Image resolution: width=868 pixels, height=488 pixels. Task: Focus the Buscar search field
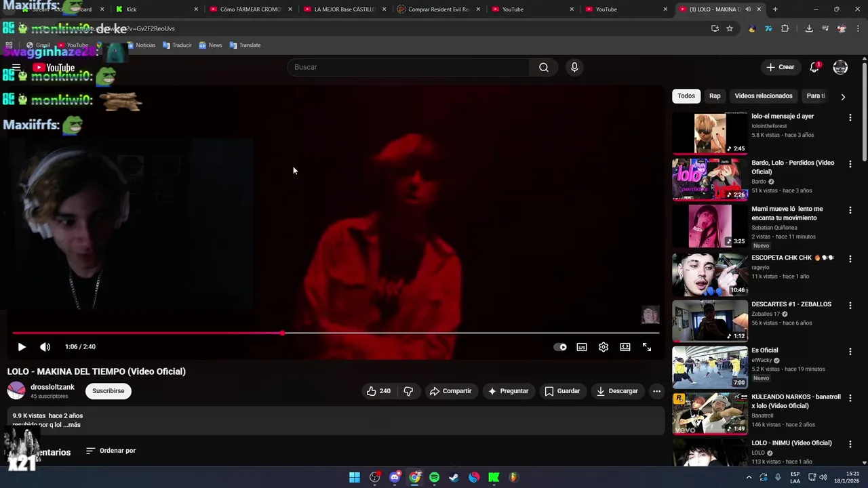(x=408, y=67)
